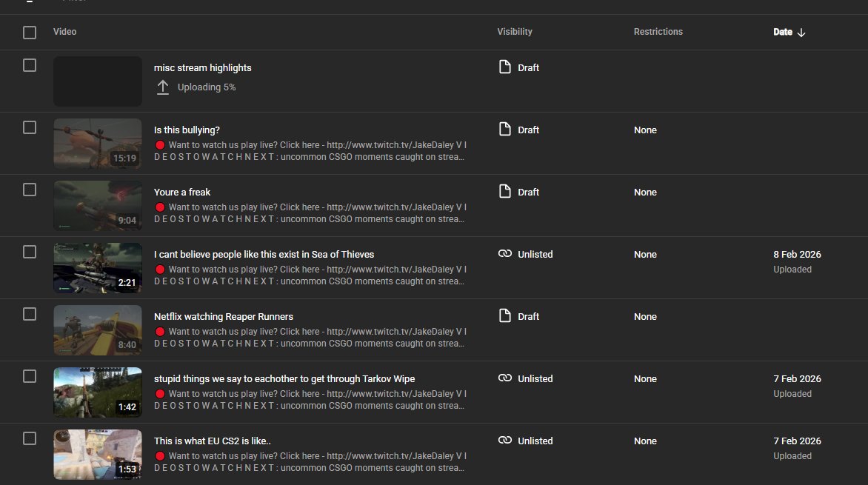Click 'Uploading 5%' progress status

click(x=207, y=87)
